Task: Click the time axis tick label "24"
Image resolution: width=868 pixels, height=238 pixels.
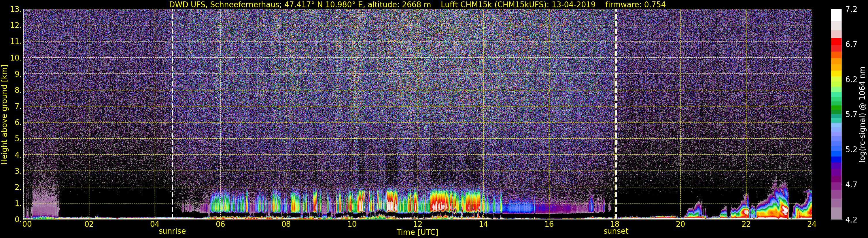Action: 812,224
